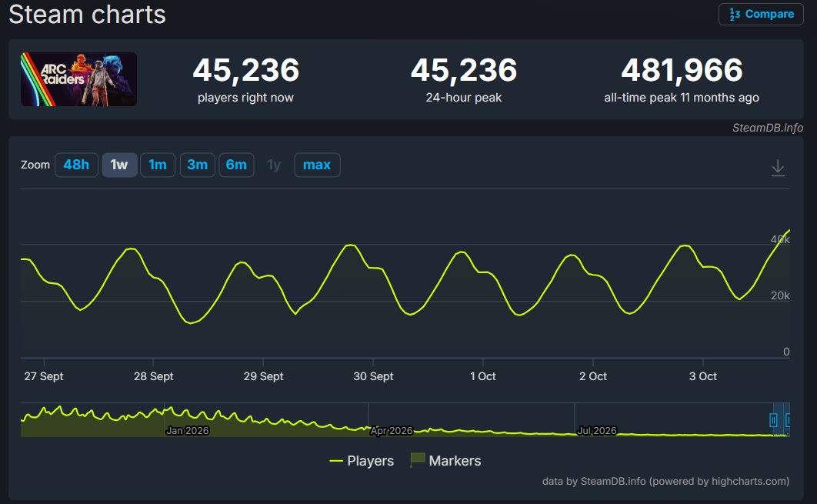Click the 28 Sept axis label
The height and width of the screenshot is (504, 817).
(153, 376)
